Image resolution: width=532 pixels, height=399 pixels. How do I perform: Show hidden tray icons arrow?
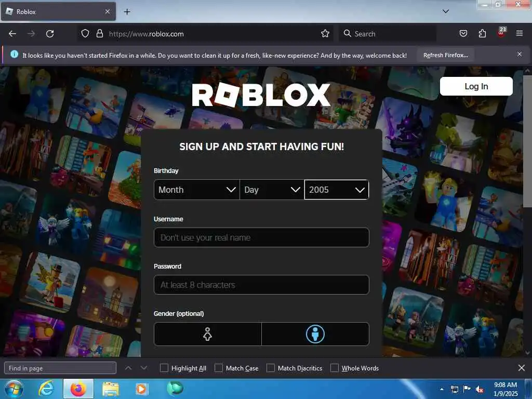(x=442, y=389)
